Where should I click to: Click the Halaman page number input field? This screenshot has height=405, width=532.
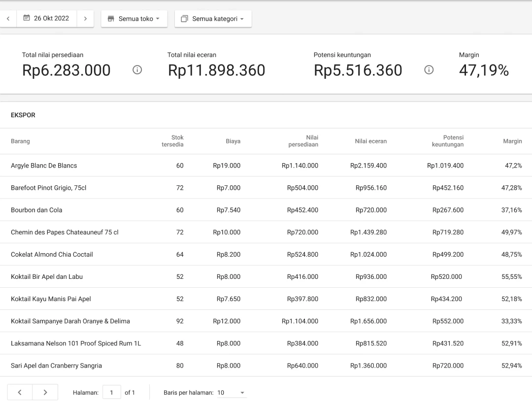111,392
